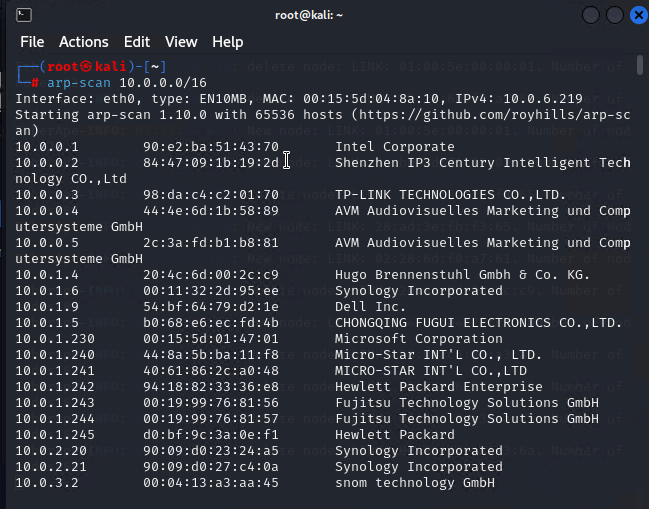Click MAC 90:e2:ba:51:43:70

pyautogui.click(x=211, y=147)
